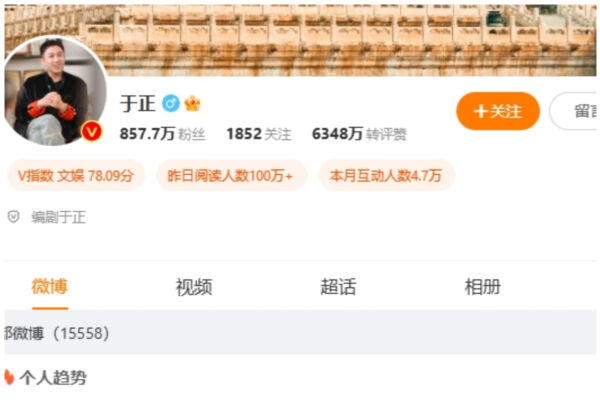This screenshot has width=600, height=400.
Task: Click the gold crown membership badge
Action: tap(192, 103)
